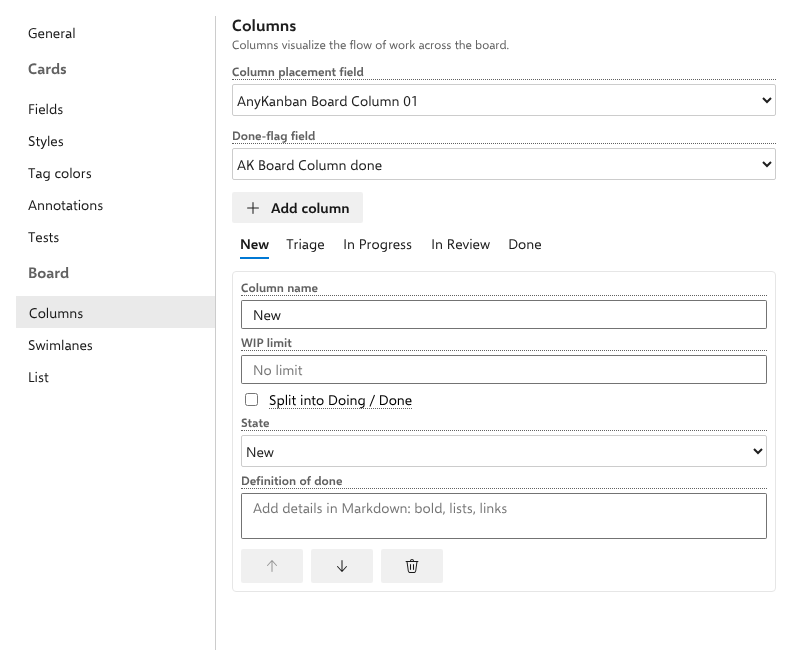Click the Column name input field
This screenshot has width=792, height=666.
tap(504, 315)
